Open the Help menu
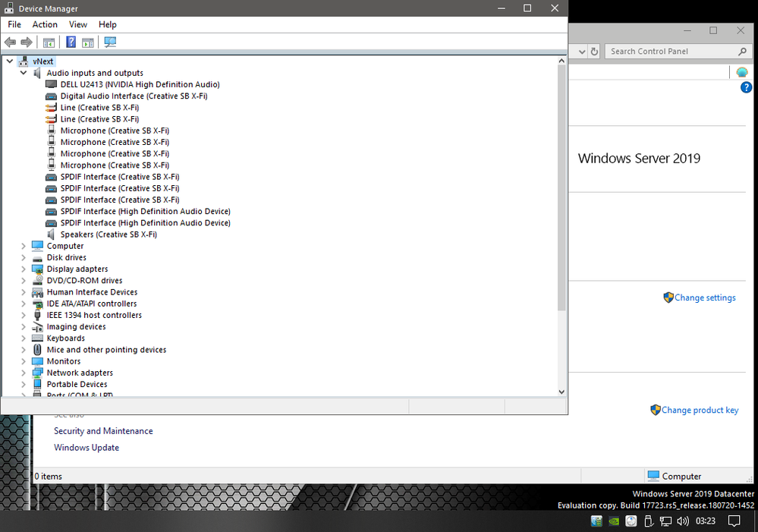Viewport: 758px width, 532px height. click(x=107, y=25)
